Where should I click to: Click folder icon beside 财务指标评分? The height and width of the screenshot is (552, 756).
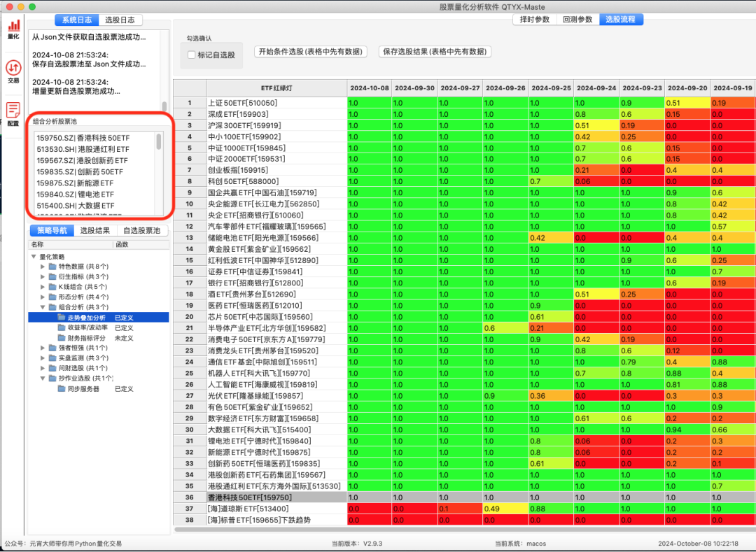(61, 338)
